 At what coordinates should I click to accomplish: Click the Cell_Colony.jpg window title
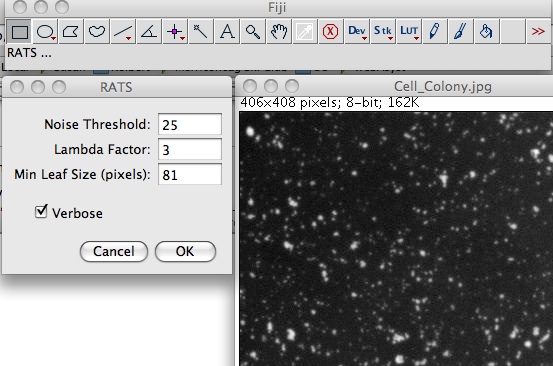443,86
